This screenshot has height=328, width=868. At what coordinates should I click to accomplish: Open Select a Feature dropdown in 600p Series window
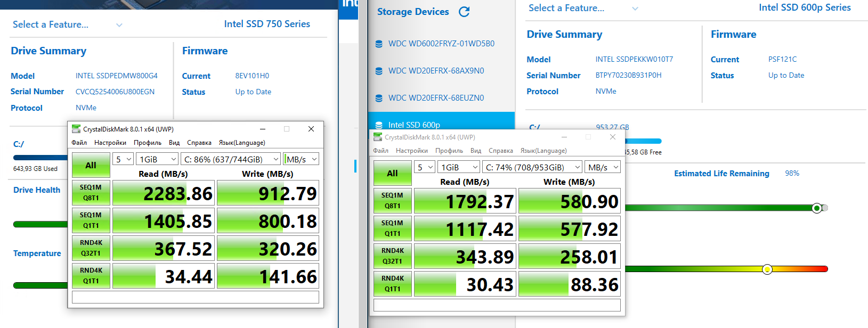tap(583, 8)
